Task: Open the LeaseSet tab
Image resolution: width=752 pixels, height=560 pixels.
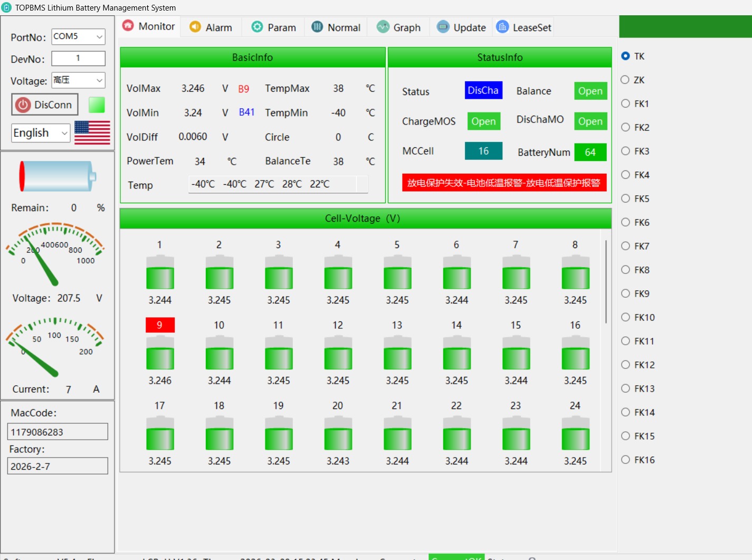Action: 524,27
